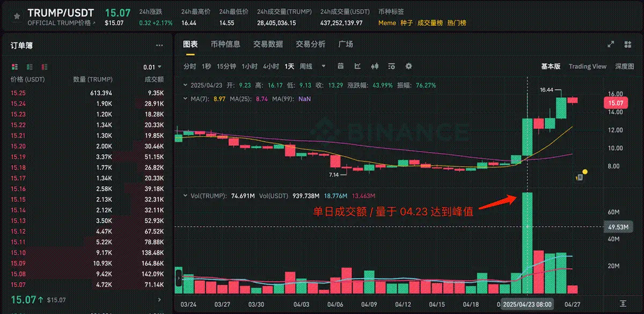Show buy orders only in order book
The width and height of the screenshot is (644, 314).
30,67
